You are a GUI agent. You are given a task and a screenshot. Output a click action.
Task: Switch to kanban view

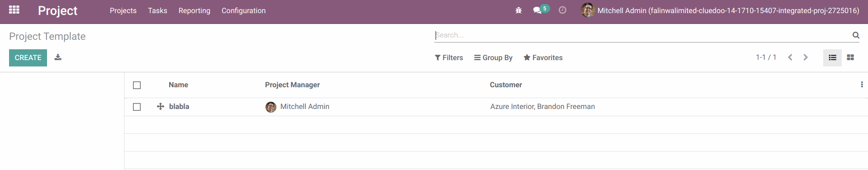coord(850,57)
